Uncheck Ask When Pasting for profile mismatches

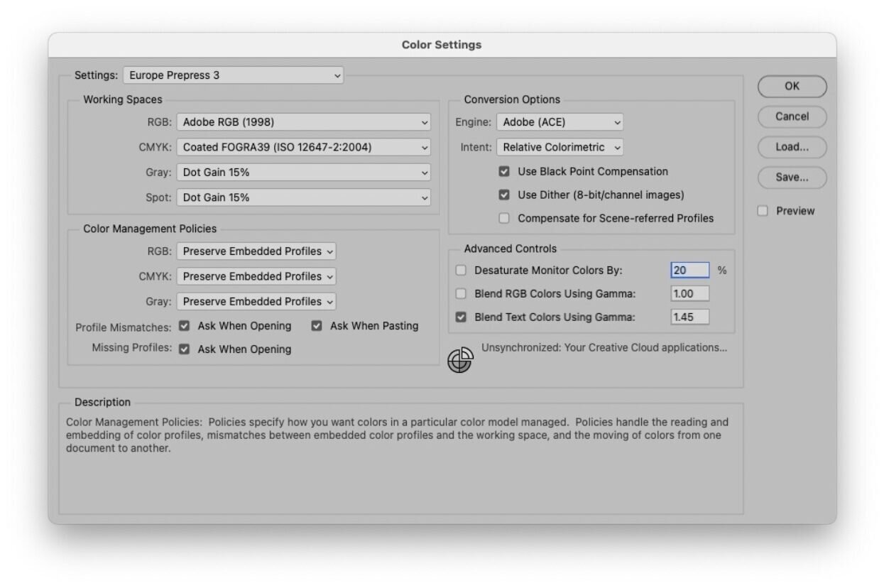pyautogui.click(x=317, y=326)
